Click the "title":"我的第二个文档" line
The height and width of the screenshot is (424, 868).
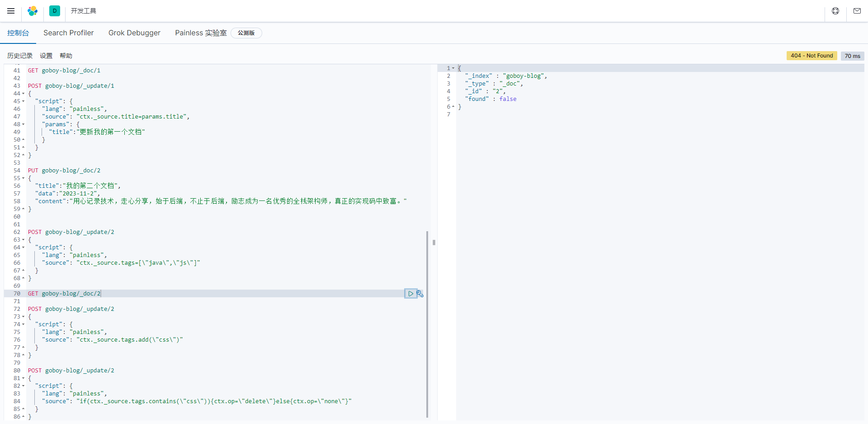[78, 186]
